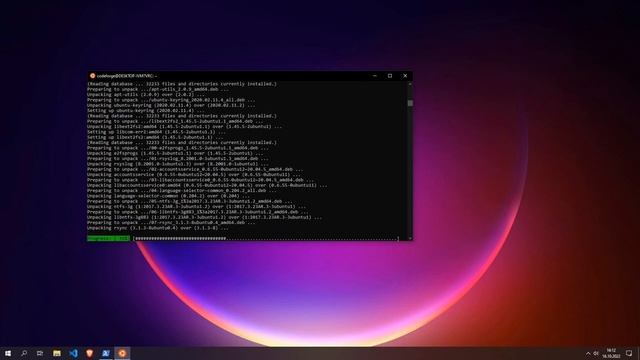Open the clock and date flyout

point(611,353)
